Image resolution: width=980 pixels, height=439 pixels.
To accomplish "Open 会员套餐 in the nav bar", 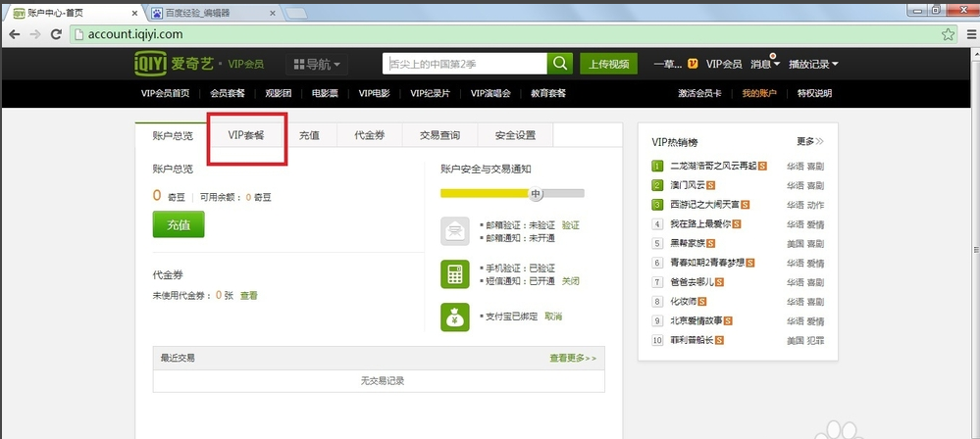I will (x=228, y=94).
